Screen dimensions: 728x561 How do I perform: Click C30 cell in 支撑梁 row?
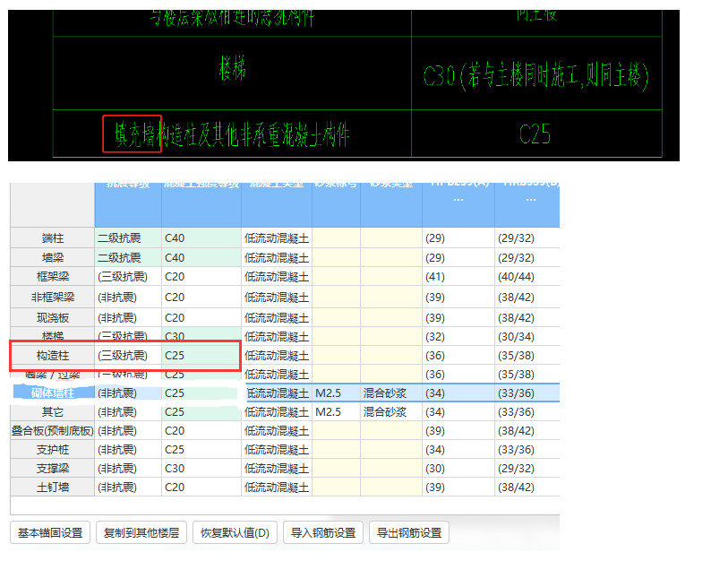[x=201, y=469]
